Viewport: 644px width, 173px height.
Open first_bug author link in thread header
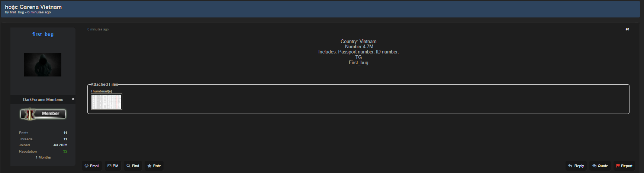tap(17, 12)
